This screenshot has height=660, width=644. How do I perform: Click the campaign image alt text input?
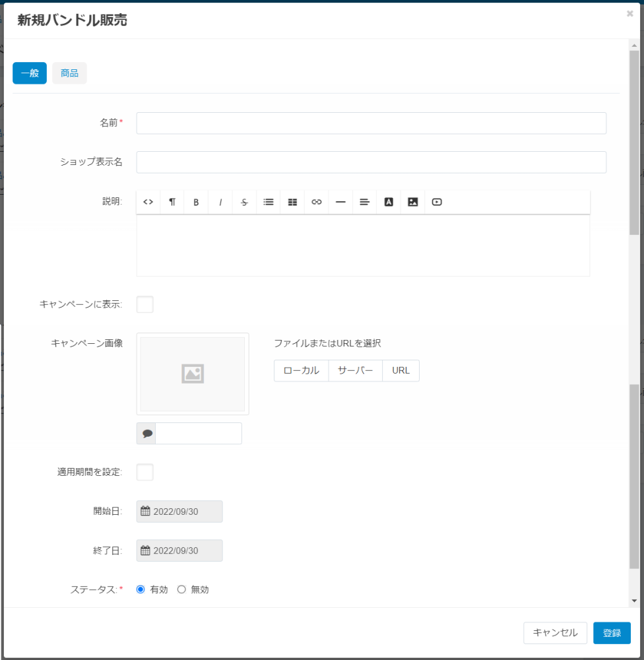pos(199,434)
